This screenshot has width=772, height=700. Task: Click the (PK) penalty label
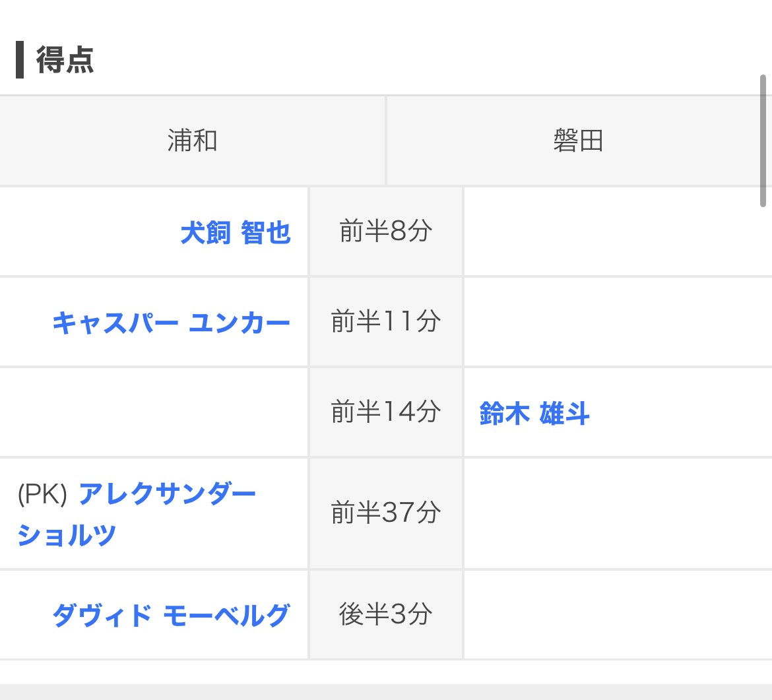43,495
